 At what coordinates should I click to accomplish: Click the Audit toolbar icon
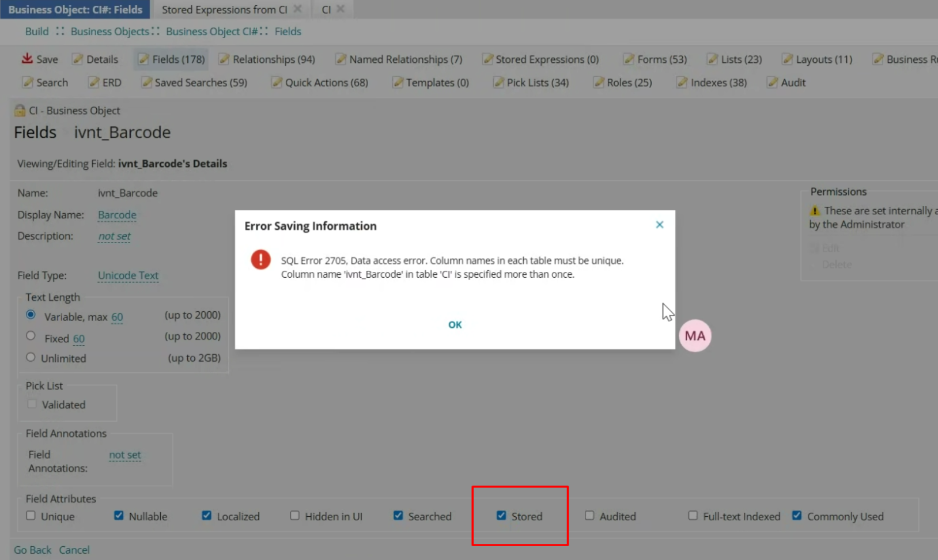787,82
